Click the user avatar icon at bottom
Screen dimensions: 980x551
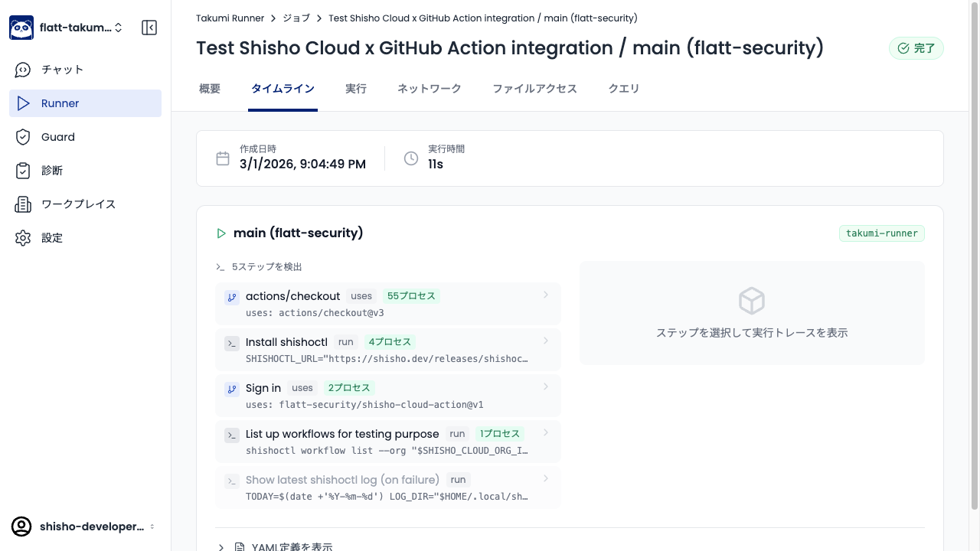click(21, 527)
